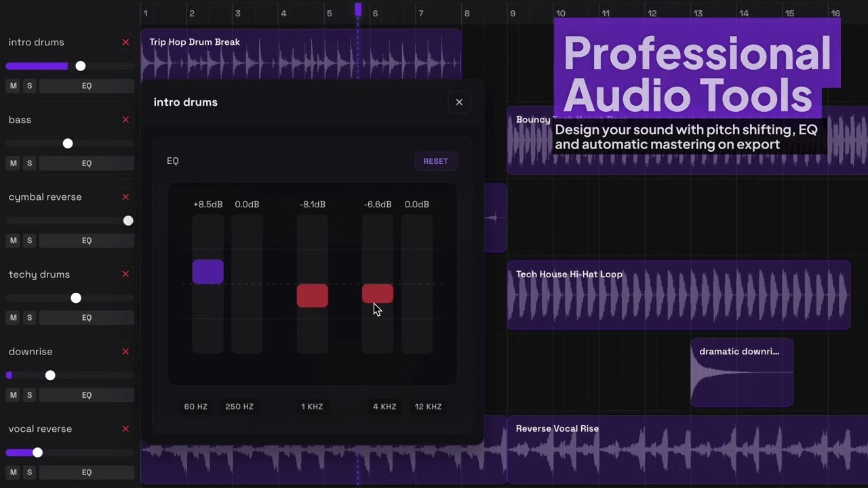Screen dimensions: 868x488
Task: Solo the bass track
Action: (x=29, y=163)
